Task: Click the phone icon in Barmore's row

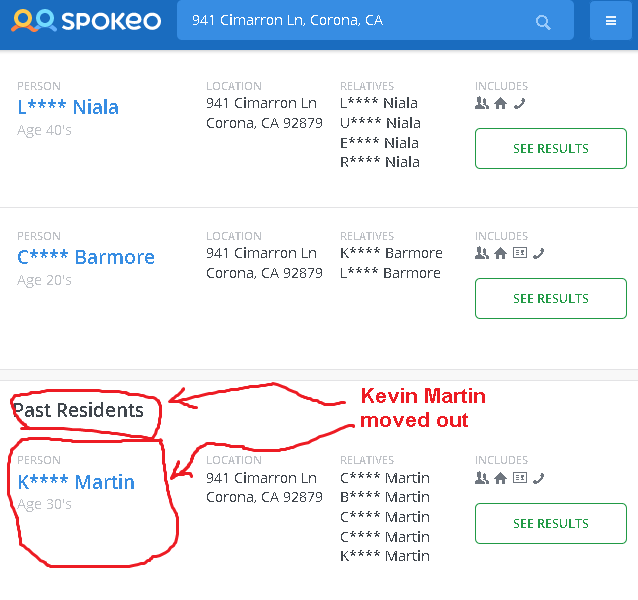Action: pos(538,253)
